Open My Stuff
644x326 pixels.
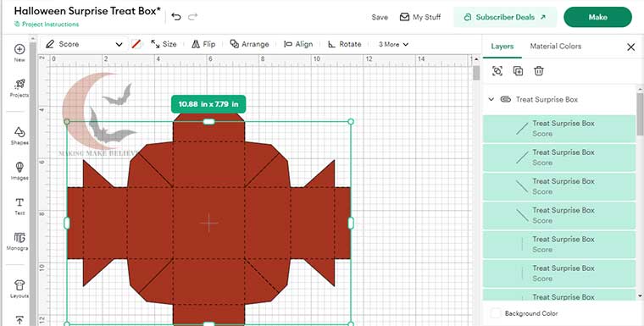click(420, 17)
